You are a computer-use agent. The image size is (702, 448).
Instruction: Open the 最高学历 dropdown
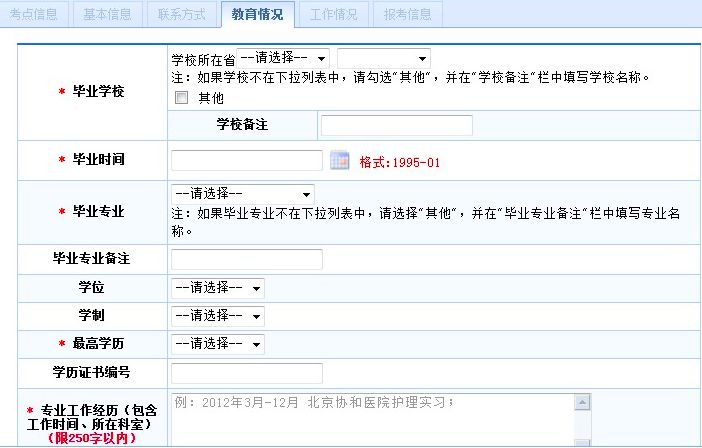[218, 344]
